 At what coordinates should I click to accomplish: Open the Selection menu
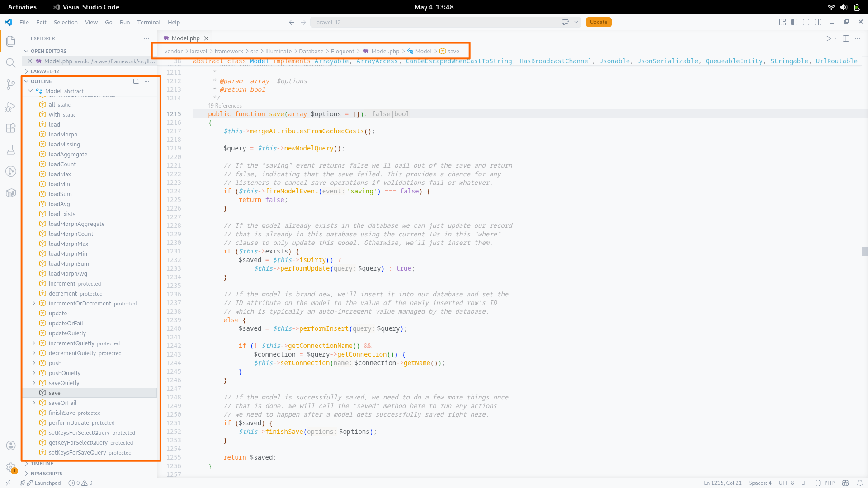66,22
